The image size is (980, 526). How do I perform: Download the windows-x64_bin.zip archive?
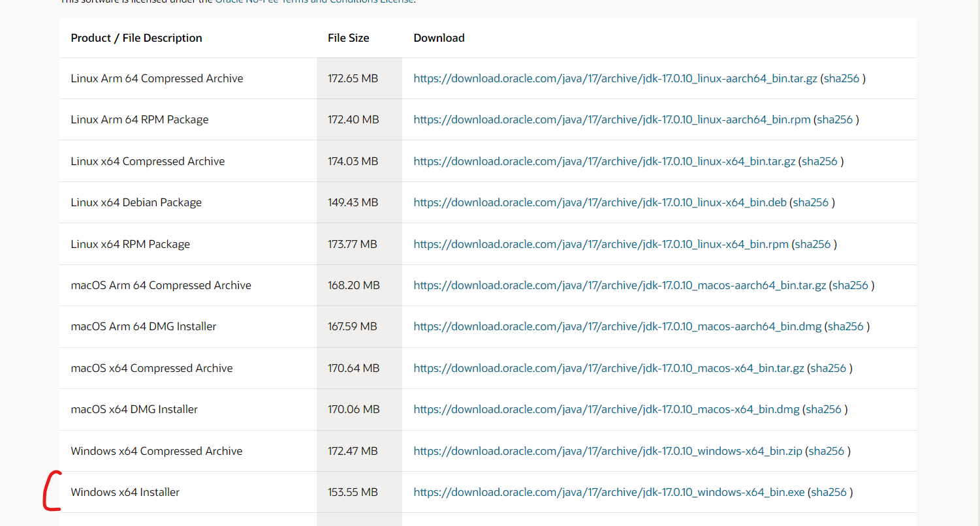point(608,451)
